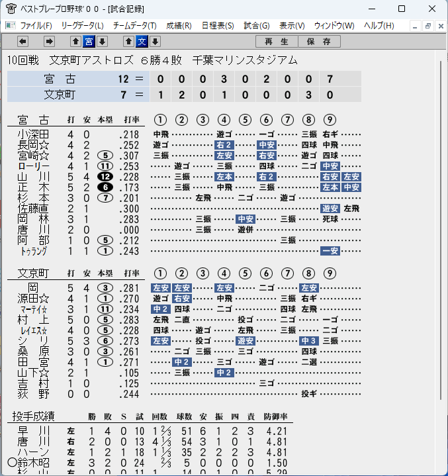This screenshot has width=448, height=476.
Task: Open the 成績(R) menu
Action: pyautogui.click(x=179, y=26)
